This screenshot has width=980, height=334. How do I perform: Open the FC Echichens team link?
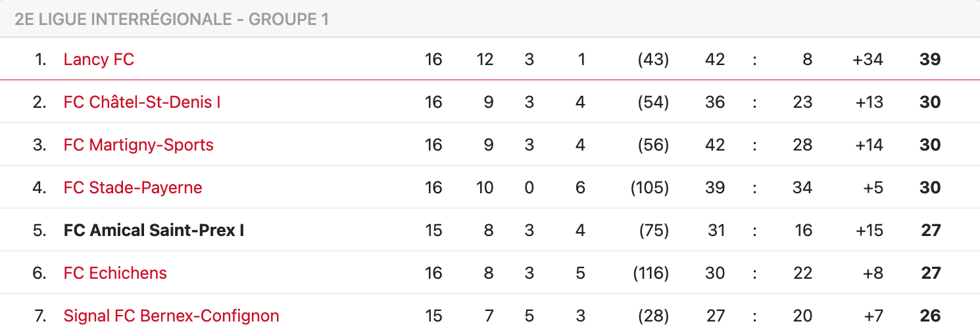coord(115,273)
